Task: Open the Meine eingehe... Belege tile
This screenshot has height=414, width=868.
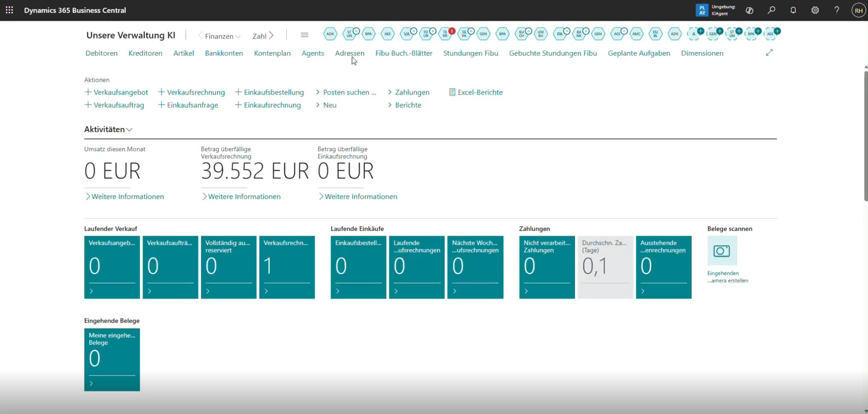Action: tap(112, 360)
